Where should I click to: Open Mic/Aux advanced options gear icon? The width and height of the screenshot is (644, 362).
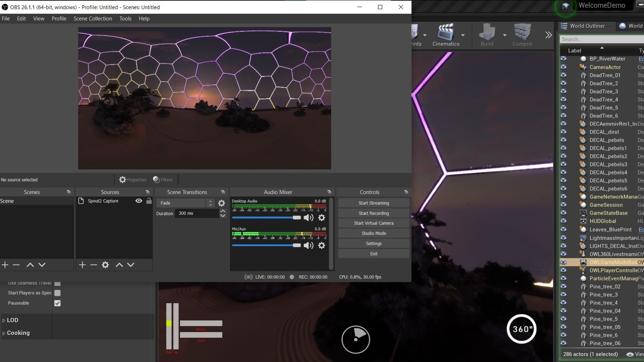pos(321,245)
